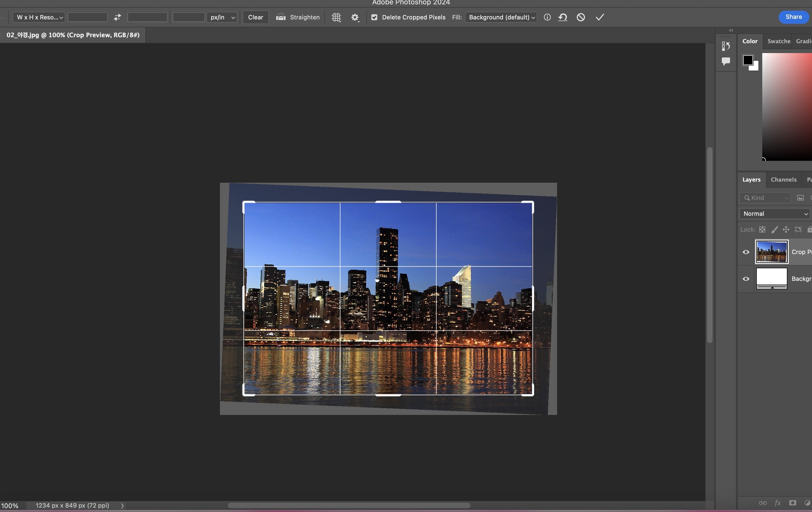
Task: Uncheck Delete Cropped Pixels
Action: [x=374, y=17]
